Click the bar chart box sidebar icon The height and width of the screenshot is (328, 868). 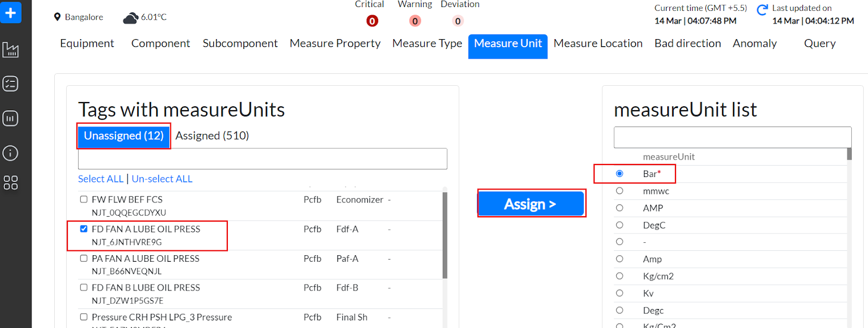tap(10, 118)
